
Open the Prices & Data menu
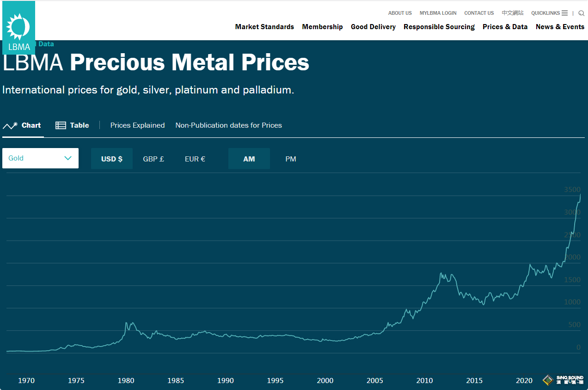(505, 27)
